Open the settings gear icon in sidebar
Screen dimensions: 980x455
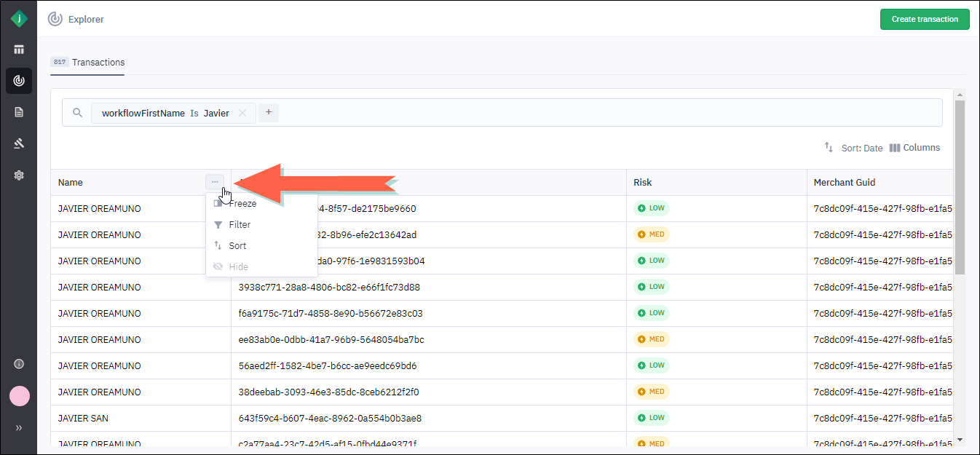point(19,175)
